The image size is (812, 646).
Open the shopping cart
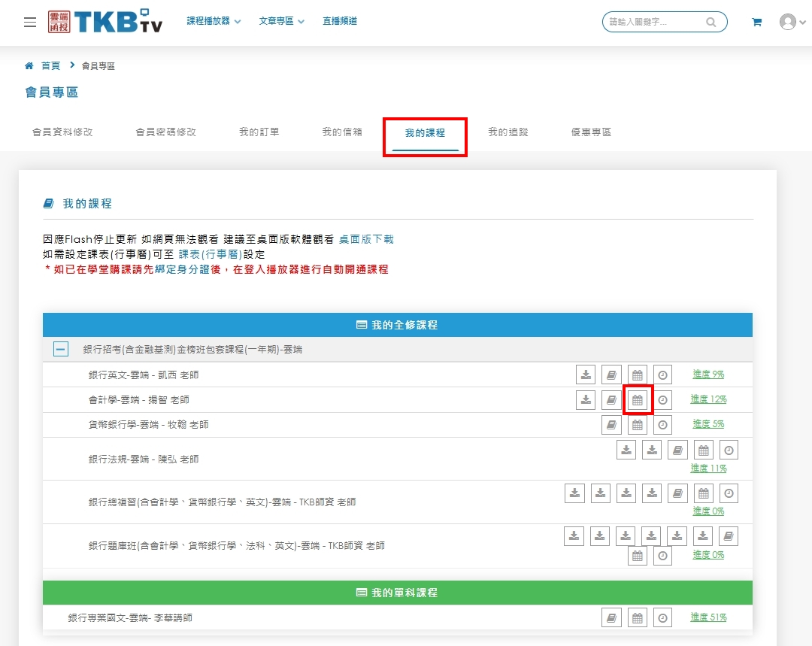(x=756, y=23)
